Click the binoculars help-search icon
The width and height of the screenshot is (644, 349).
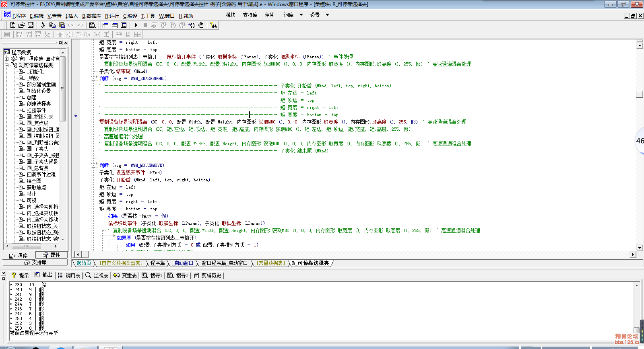point(213,25)
